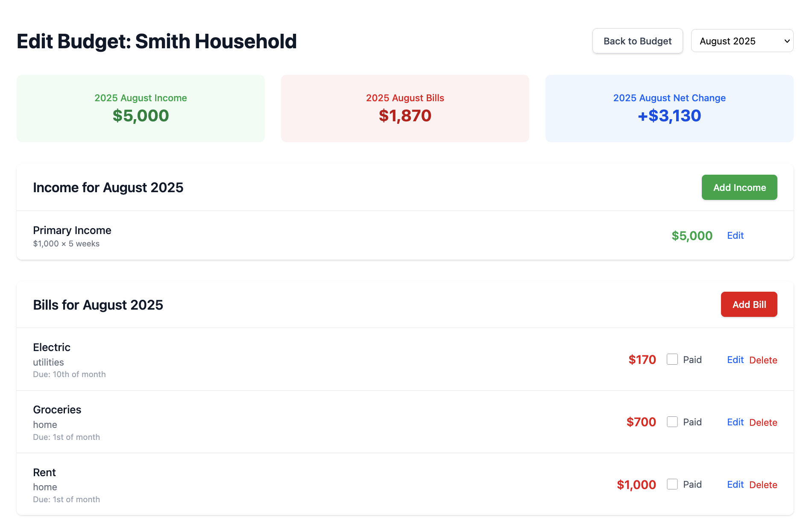This screenshot has height=530, width=812.
Task: Click the $5,000 Primary Income amount
Action: point(692,235)
